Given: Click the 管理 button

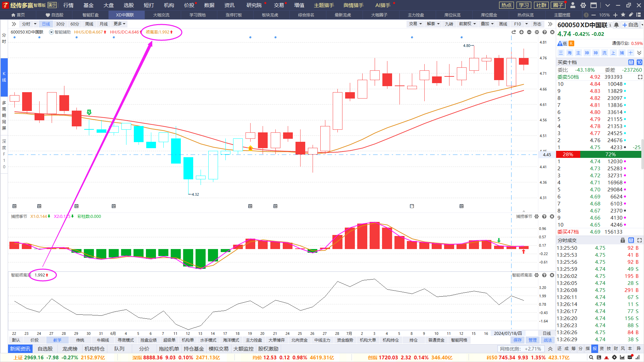Looking at the screenshot, I should (x=533, y=340).
